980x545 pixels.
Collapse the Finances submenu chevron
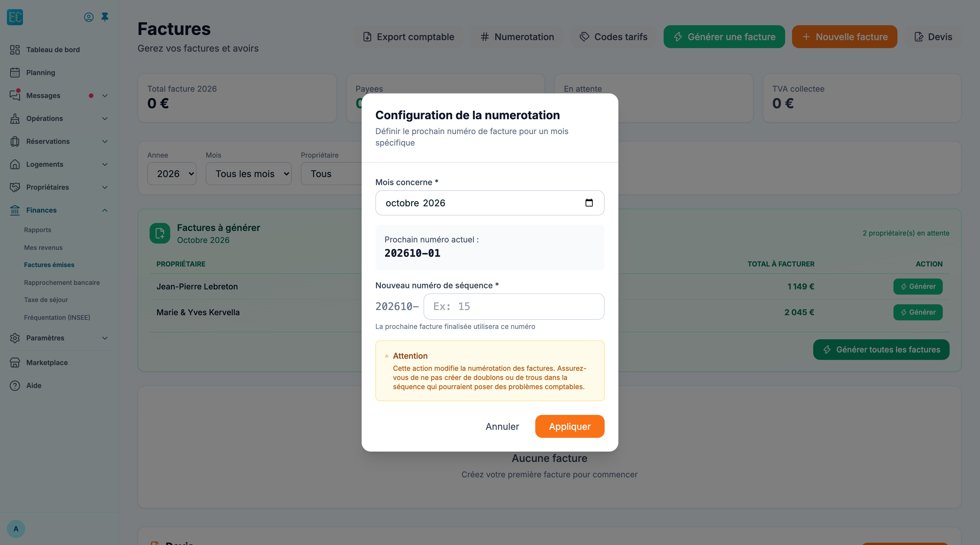click(105, 210)
